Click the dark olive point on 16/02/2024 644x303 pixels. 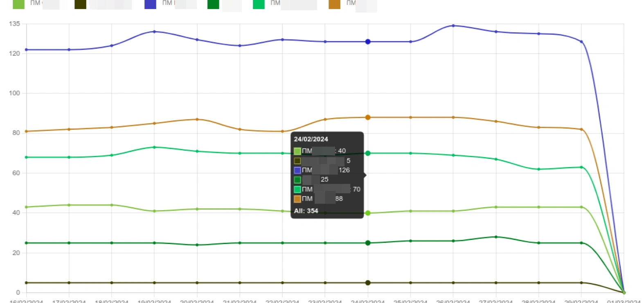pyautogui.click(x=27, y=283)
